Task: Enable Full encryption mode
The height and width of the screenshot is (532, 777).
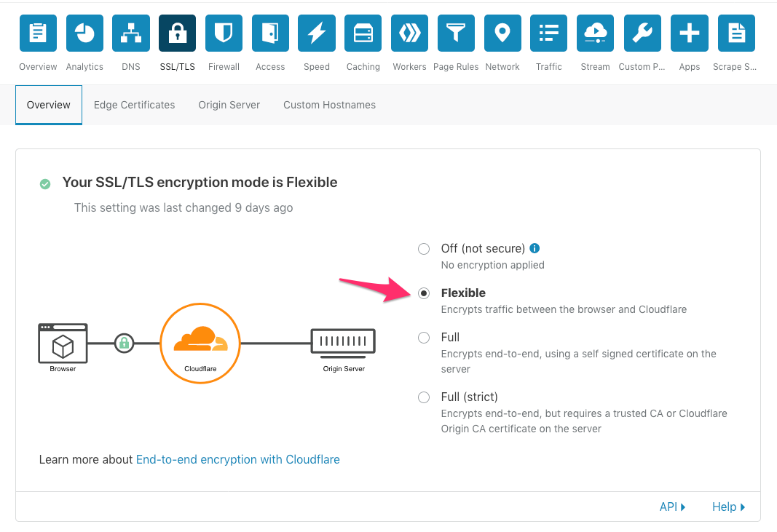Action: point(424,338)
